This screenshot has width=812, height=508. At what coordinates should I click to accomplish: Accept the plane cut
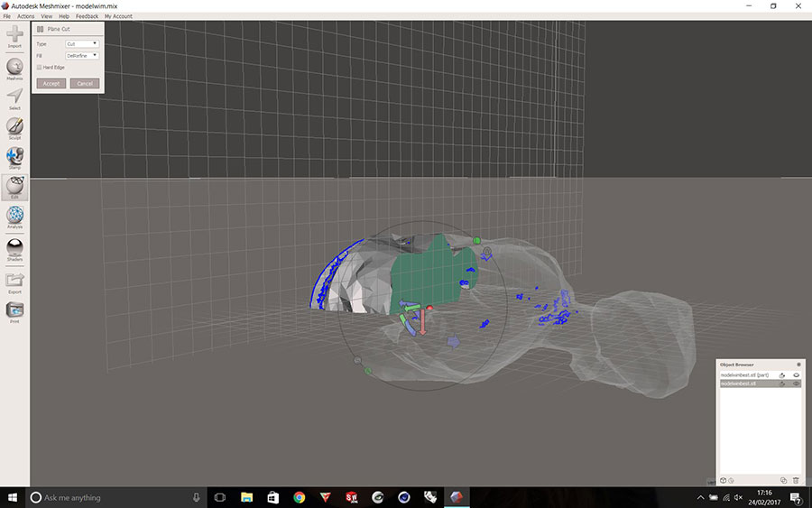[x=51, y=83]
